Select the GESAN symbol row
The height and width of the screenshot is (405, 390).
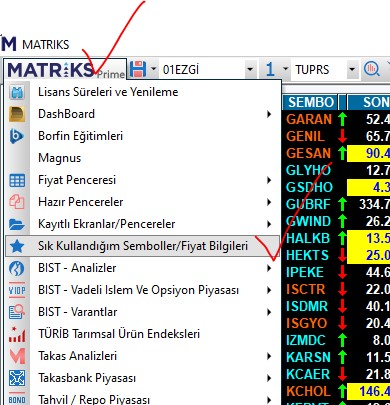[x=336, y=153]
